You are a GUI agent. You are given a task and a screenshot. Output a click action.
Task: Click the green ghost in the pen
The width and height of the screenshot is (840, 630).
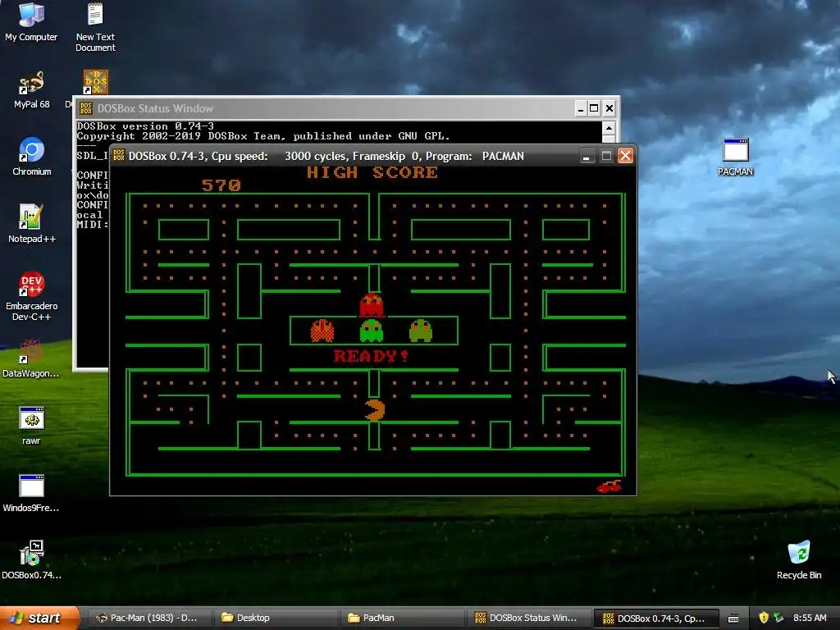372,331
